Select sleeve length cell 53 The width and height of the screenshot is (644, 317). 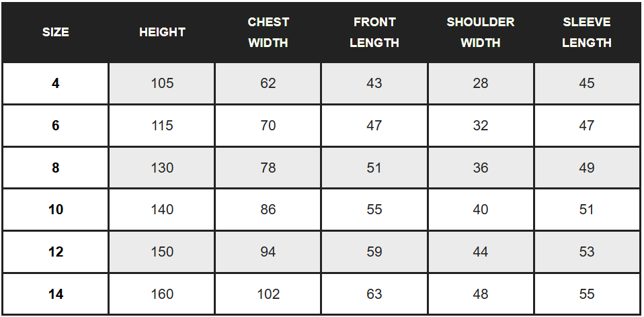(x=586, y=252)
